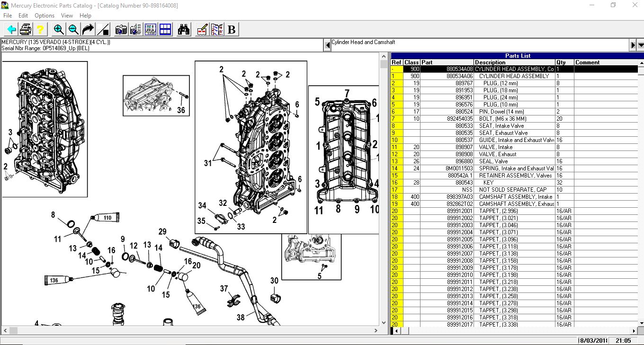The width and height of the screenshot is (644, 345).
Task: Open the section dropdown beside Cylinder Head and Camshaft
Action: pyautogui.click(x=640, y=45)
